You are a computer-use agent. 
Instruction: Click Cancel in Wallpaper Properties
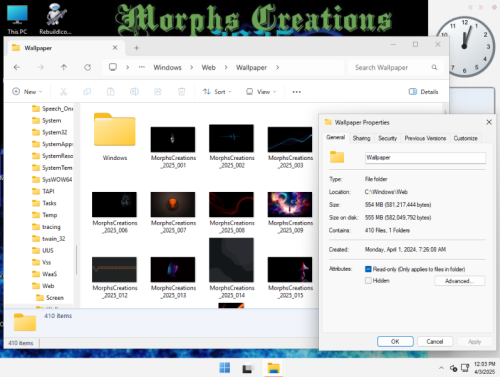435,341
